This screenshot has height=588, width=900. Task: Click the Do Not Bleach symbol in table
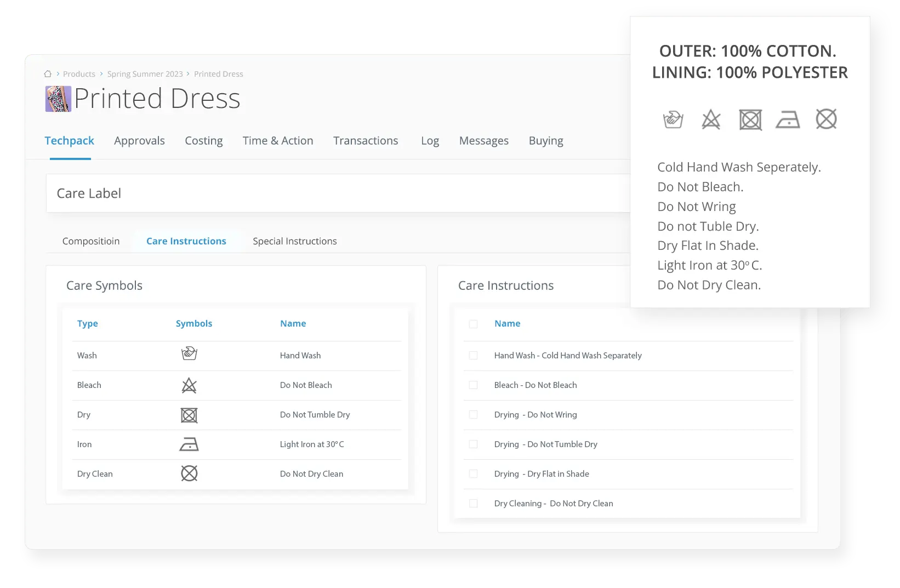(189, 385)
